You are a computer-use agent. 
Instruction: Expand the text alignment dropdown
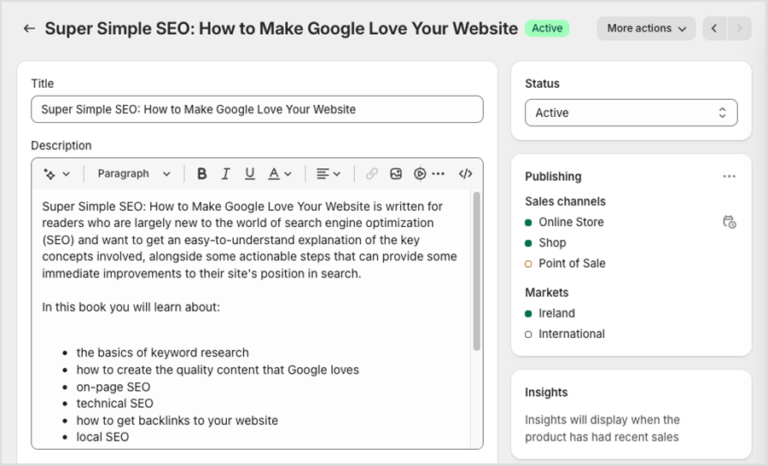[328, 174]
